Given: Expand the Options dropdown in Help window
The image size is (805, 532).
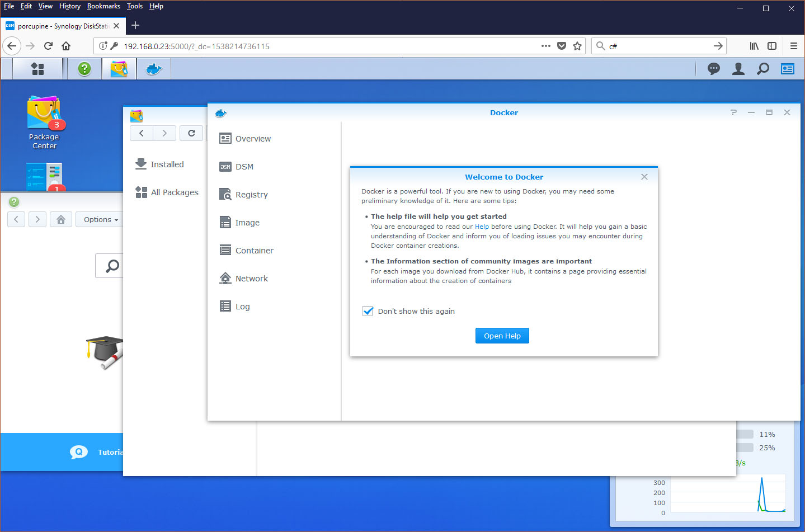Looking at the screenshot, I should 101,220.
